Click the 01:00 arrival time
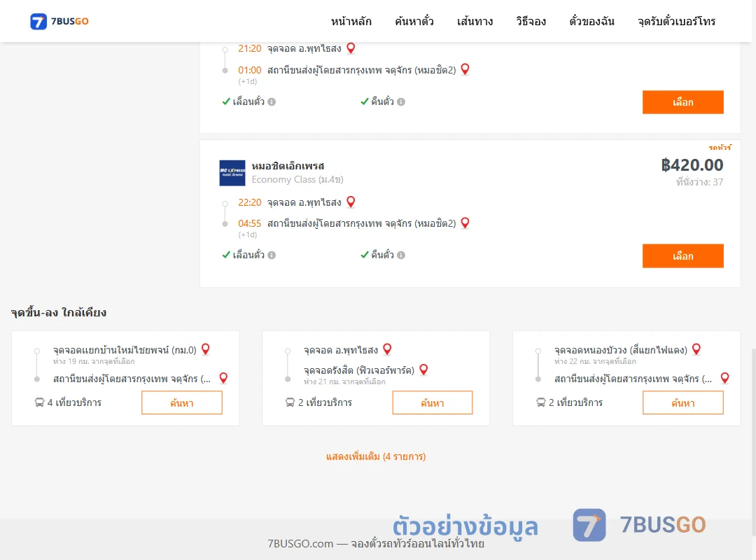The width and height of the screenshot is (756, 560). coord(249,70)
